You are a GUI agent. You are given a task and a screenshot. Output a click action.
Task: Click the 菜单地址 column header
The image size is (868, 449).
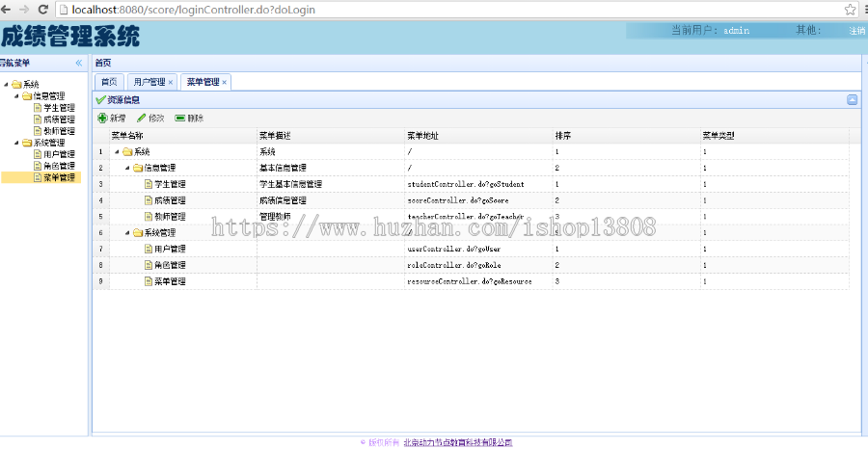(x=478, y=136)
